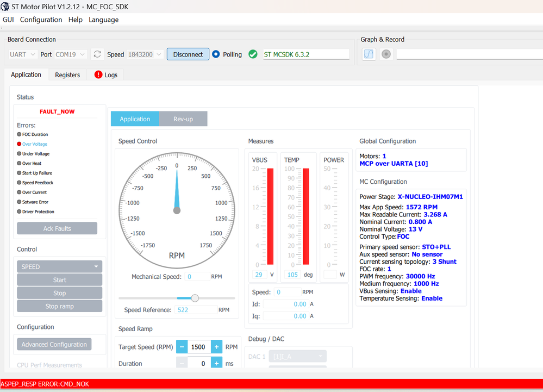Switch to the Registers tab

[67, 75]
